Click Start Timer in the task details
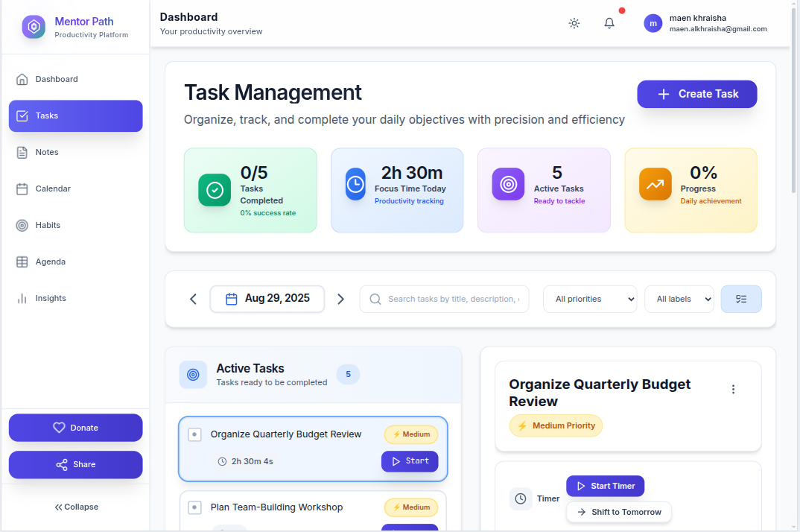800x532 pixels. (605, 486)
